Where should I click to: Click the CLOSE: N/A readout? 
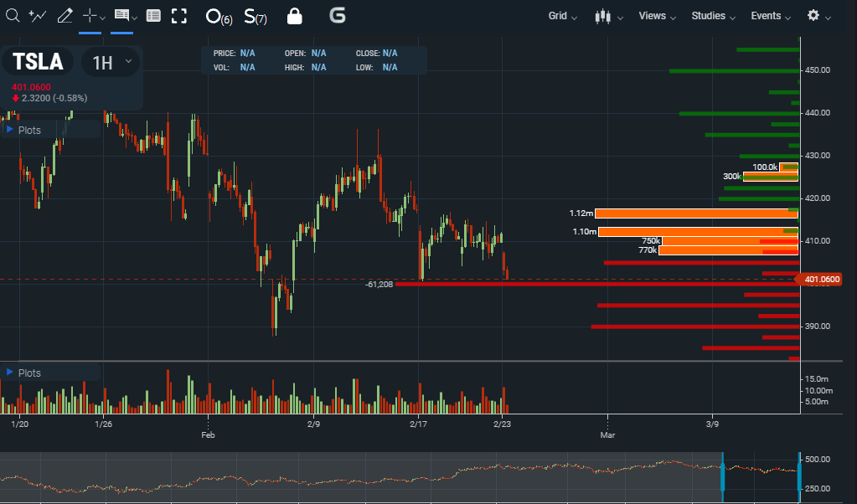point(377,53)
